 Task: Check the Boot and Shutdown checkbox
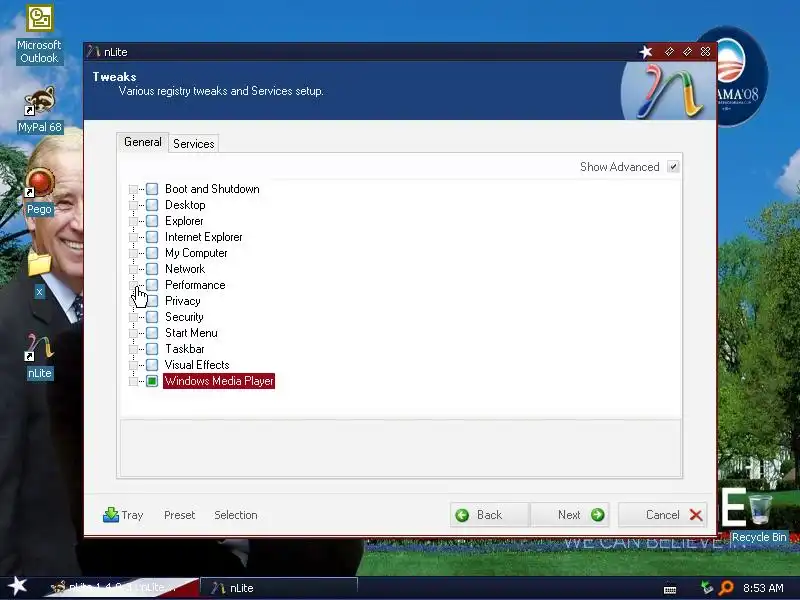click(x=152, y=189)
